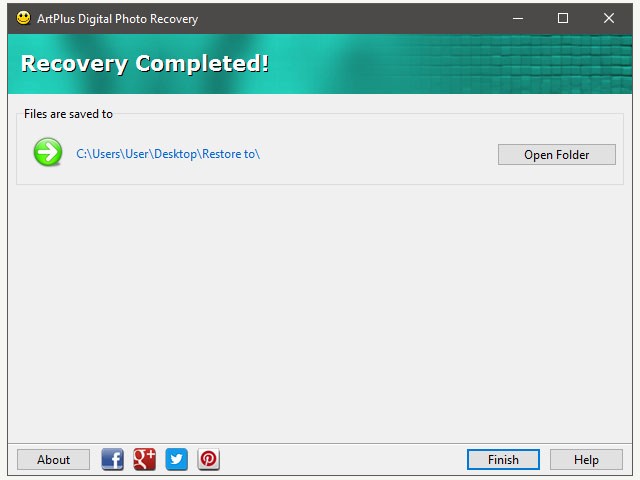This screenshot has width=640, height=480.
Task: Click the green arrow icon beside the path
Action: pyautogui.click(x=48, y=153)
